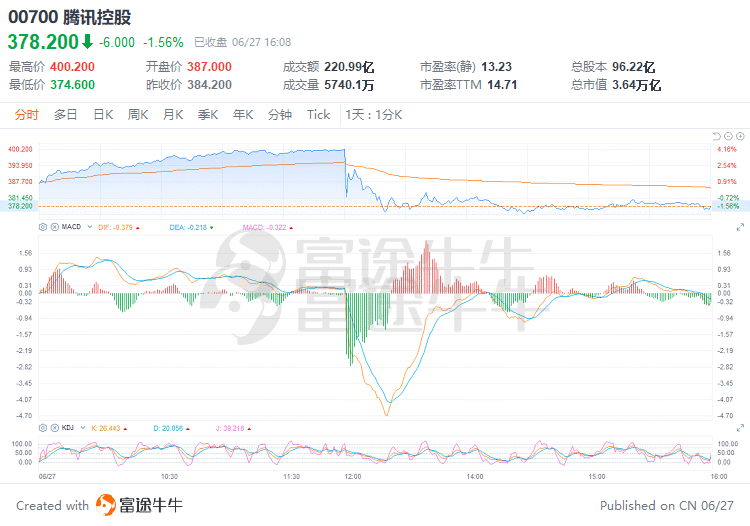Select the 分时 tab

click(26, 115)
